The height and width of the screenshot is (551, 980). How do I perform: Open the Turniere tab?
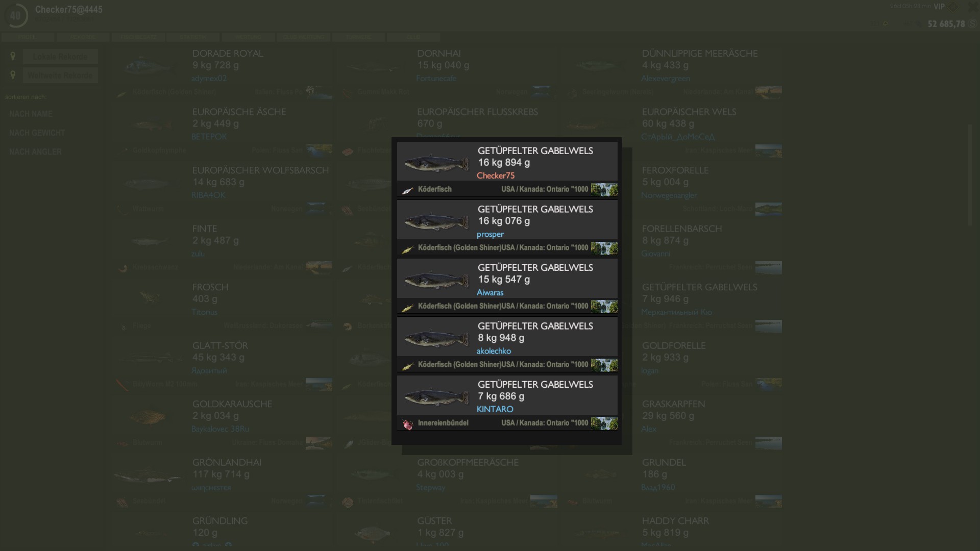[x=358, y=37]
